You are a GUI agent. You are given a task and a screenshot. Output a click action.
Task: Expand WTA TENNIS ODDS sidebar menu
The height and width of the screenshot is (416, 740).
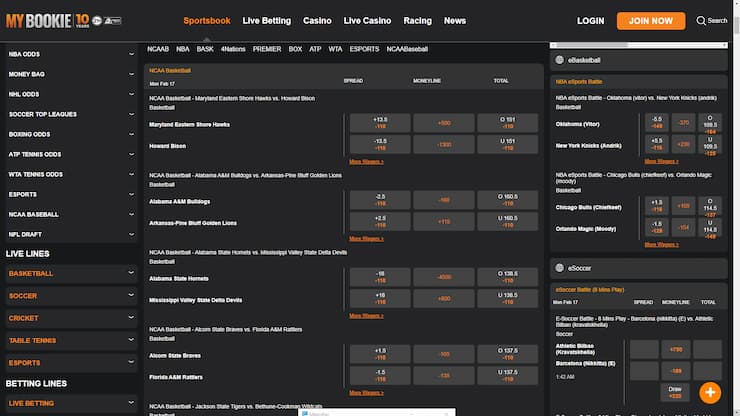(x=71, y=174)
